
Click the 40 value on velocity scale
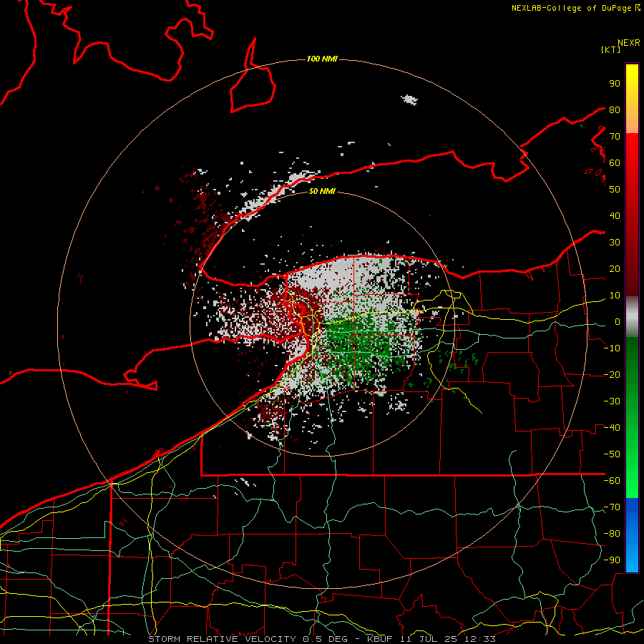(x=615, y=215)
